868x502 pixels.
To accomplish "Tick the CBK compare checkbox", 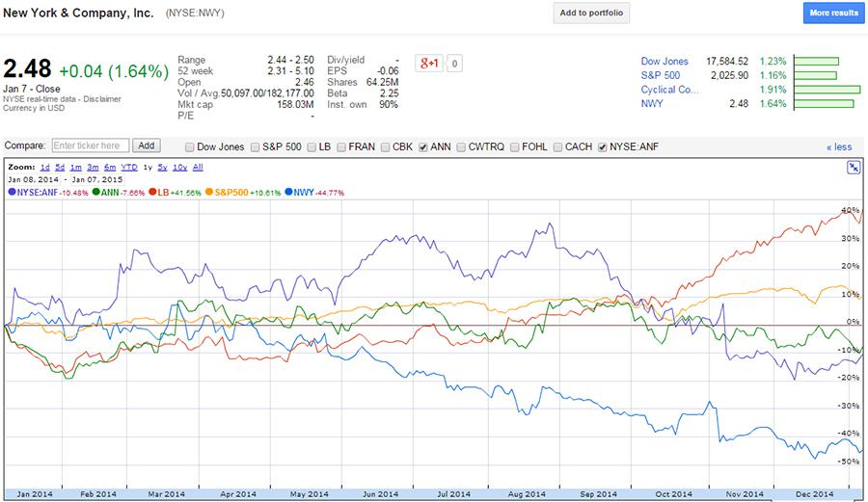I will (385, 147).
